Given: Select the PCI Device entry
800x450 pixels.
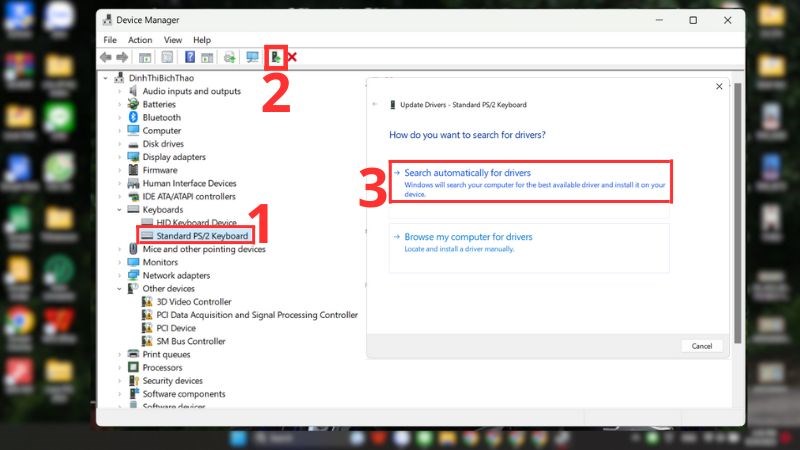Looking at the screenshot, I should (176, 328).
